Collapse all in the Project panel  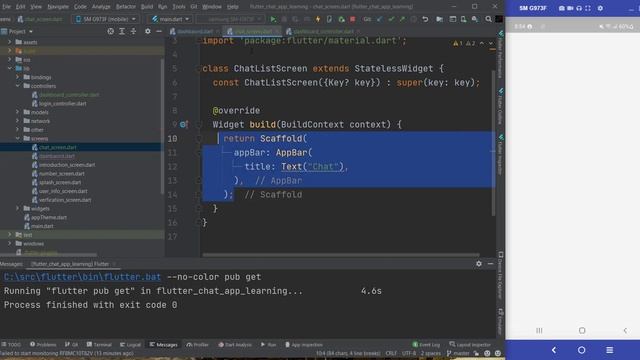133,31
